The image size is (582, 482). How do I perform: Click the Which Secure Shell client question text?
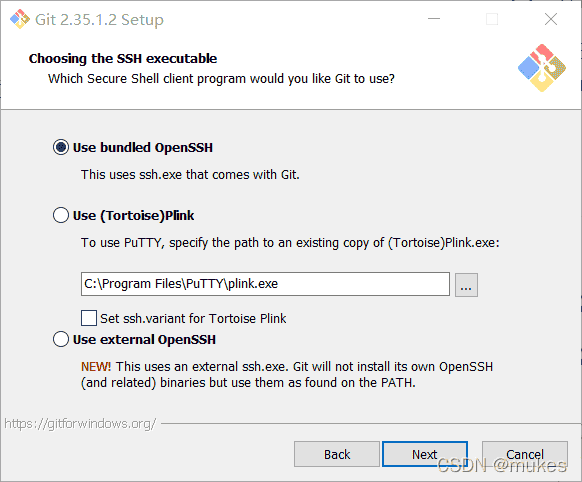[x=221, y=79]
